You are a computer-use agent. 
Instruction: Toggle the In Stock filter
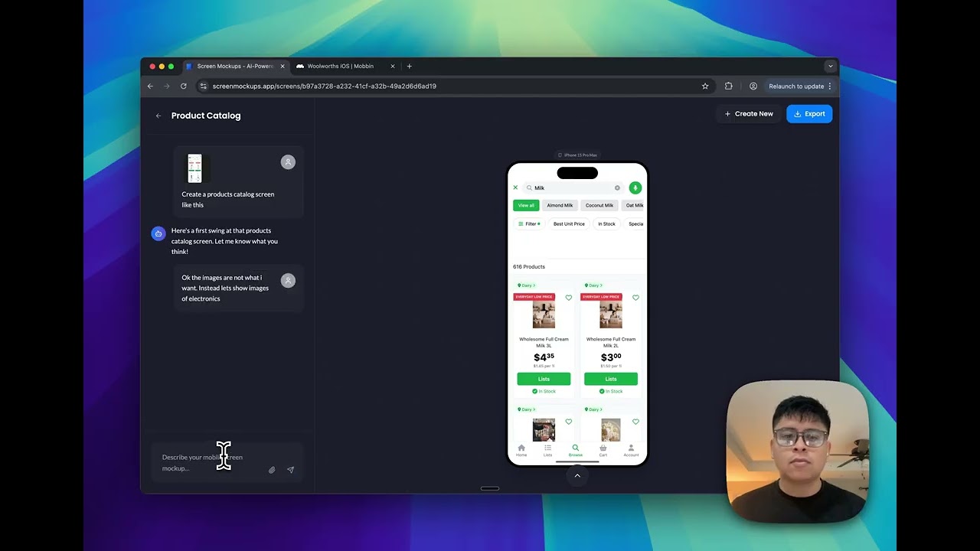pos(607,224)
